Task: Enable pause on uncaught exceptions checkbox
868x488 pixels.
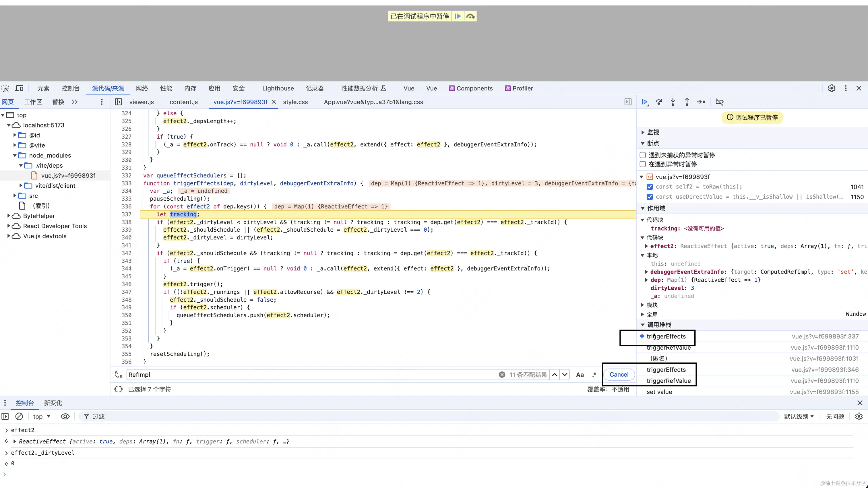Action: point(643,155)
